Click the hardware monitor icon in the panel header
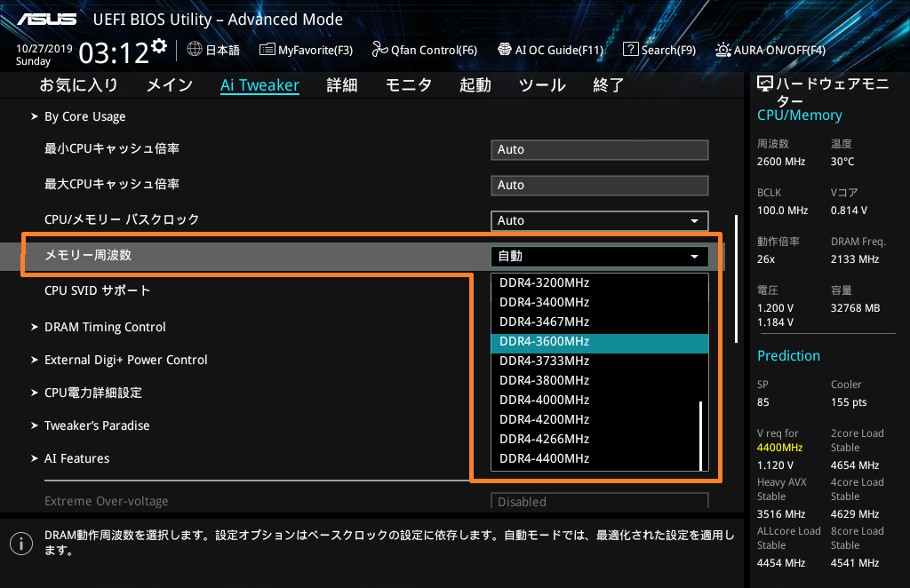Image resolution: width=910 pixels, height=588 pixels. tap(765, 84)
